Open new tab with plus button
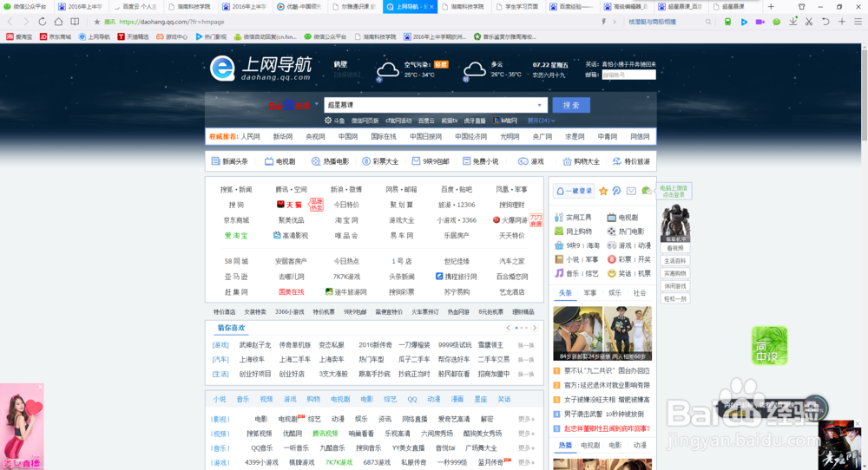868x470 pixels. tap(771, 7)
